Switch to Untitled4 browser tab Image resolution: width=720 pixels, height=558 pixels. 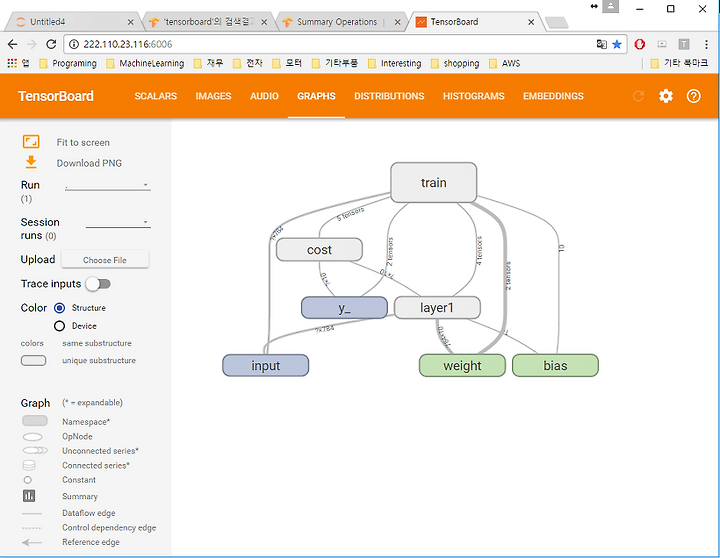pyautogui.click(x=71, y=22)
